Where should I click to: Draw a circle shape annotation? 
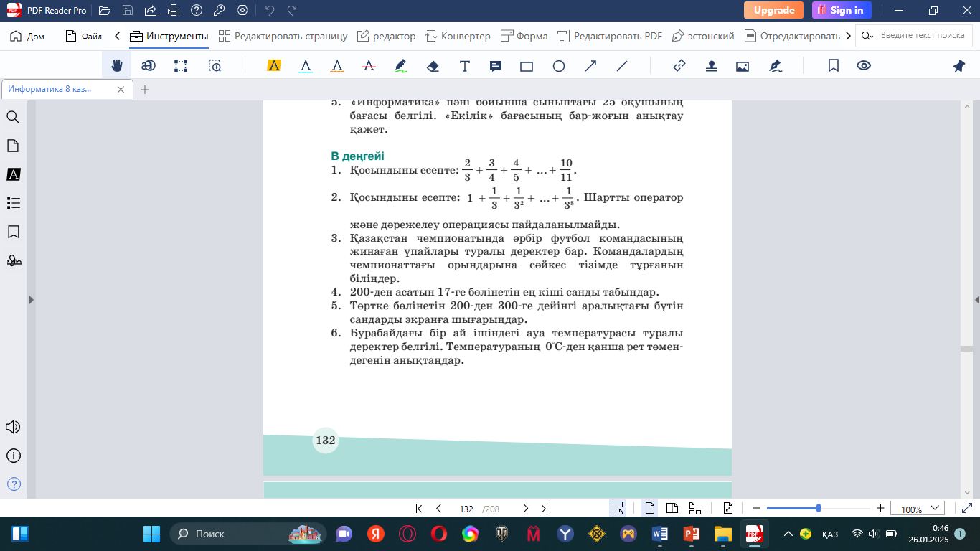coord(559,66)
